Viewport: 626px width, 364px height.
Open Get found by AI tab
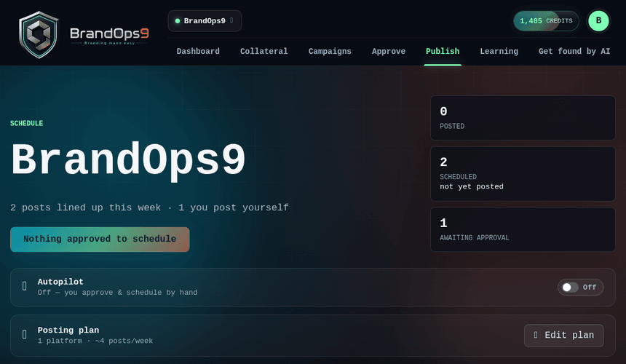click(574, 51)
